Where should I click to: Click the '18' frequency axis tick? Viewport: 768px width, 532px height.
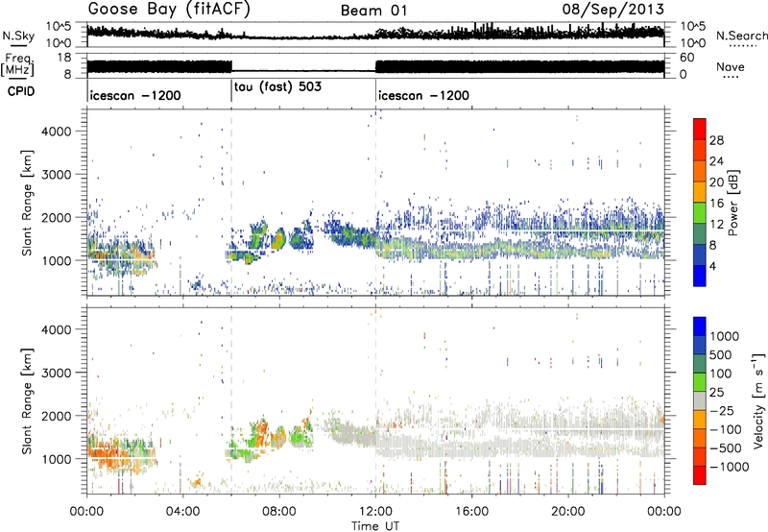click(64, 58)
